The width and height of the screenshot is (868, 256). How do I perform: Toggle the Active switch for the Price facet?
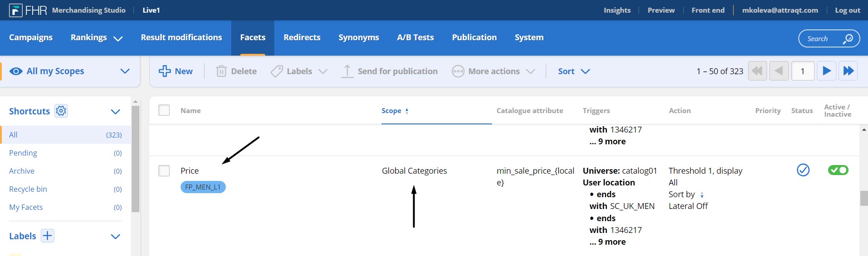(838, 170)
